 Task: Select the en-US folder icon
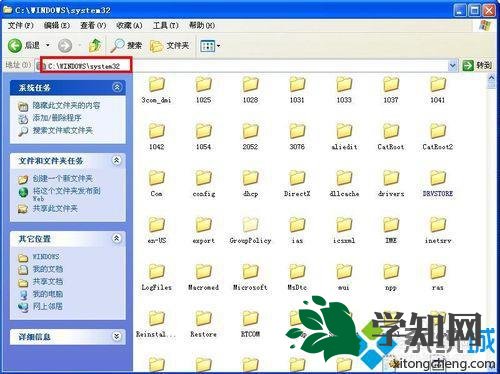[x=157, y=225]
